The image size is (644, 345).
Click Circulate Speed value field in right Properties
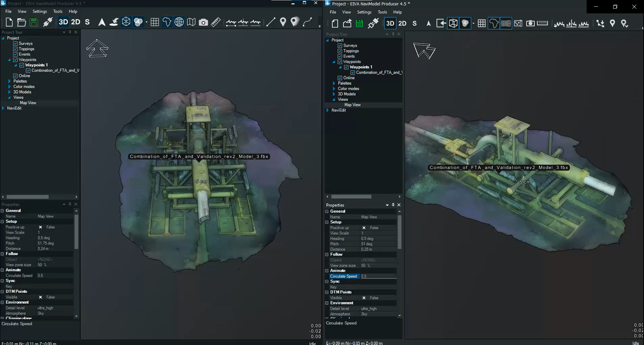pos(378,276)
